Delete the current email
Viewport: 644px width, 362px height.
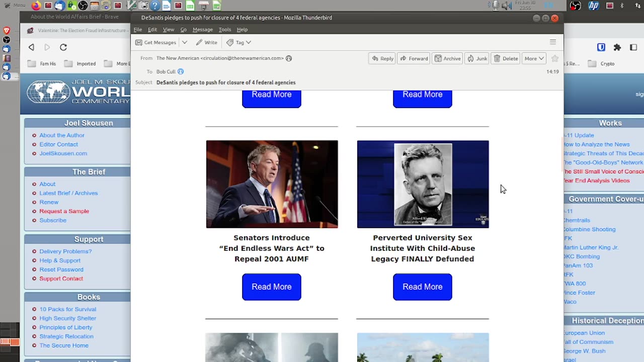tap(506, 58)
